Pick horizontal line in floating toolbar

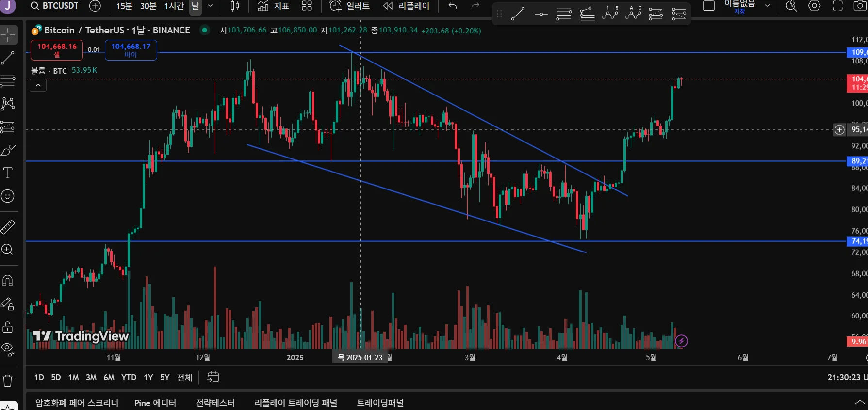[x=541, y=14]
